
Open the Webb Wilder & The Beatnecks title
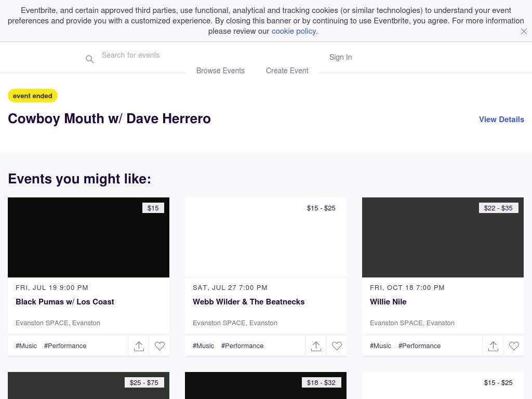click(248, 302)
